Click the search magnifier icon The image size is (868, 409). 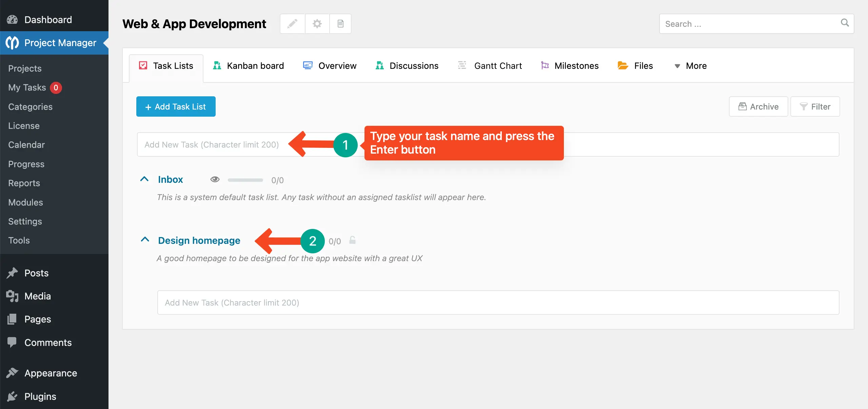(845, 23)
